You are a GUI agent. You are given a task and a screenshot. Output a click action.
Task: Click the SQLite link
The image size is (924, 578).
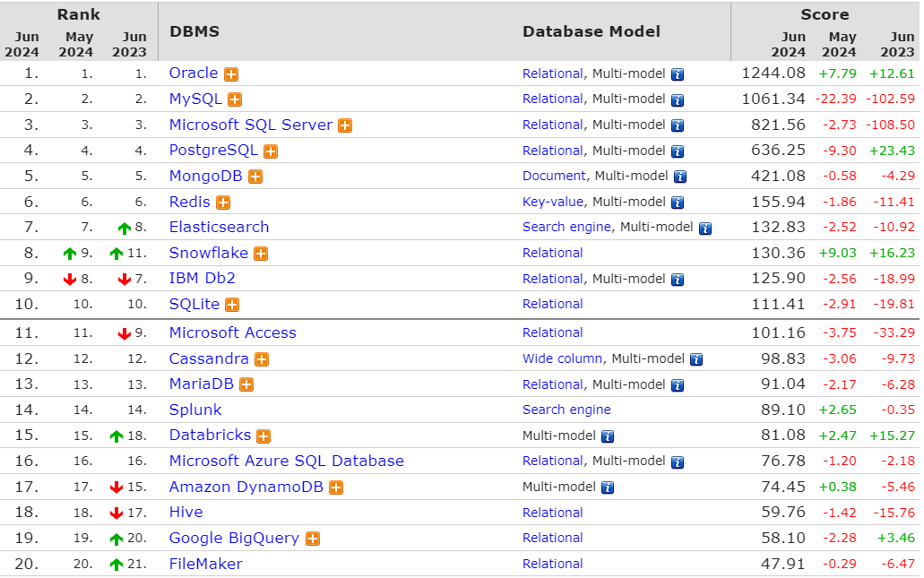[x=194, y=304]
